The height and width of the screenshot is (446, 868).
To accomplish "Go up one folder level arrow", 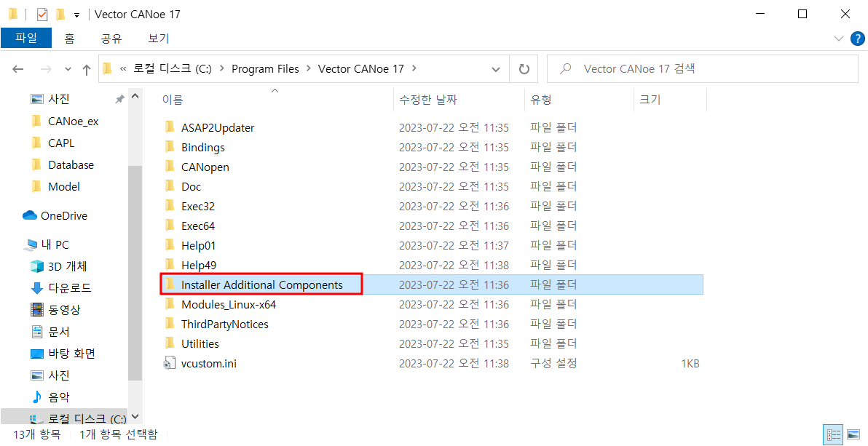I will [x=87, y=69].
